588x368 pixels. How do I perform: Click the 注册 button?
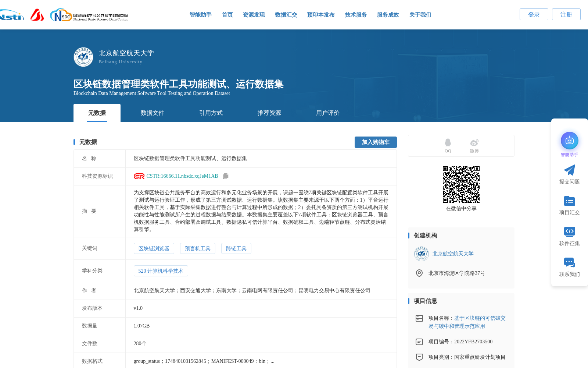pyautogui.click(x=566, y=14)
